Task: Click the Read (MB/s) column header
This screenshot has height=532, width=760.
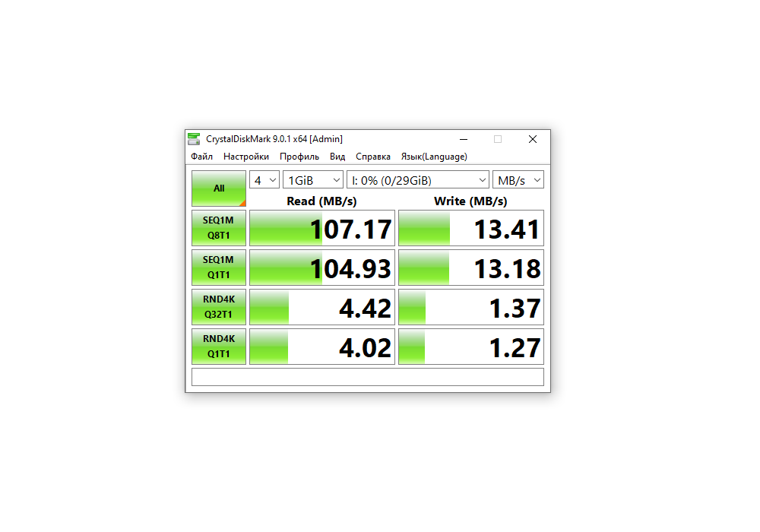Action: point(321,201)
